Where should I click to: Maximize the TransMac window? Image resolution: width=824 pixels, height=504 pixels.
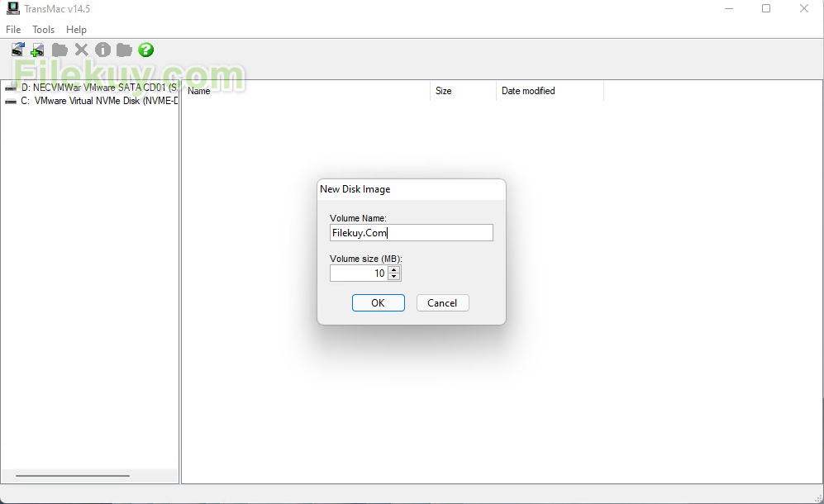click(x=766, y=8)
